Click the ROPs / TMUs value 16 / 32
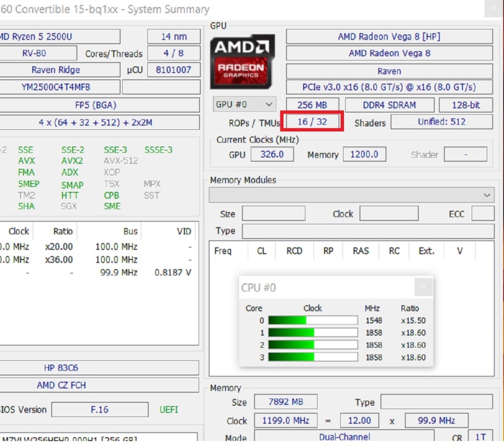The image size is (504, 446). point(312,122)
